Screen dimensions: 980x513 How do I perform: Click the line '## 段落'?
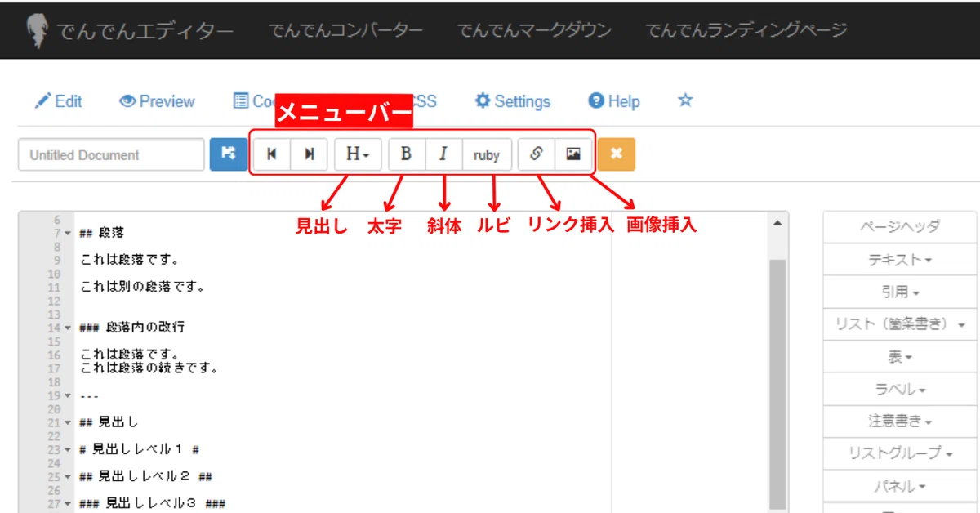point(101,233)
